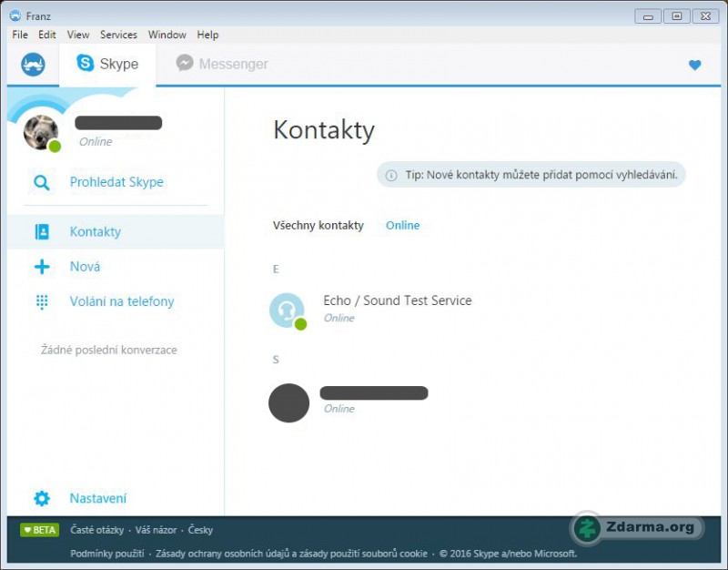Open the View menu
The image size is (728, 570).
(x=78, y=35)
